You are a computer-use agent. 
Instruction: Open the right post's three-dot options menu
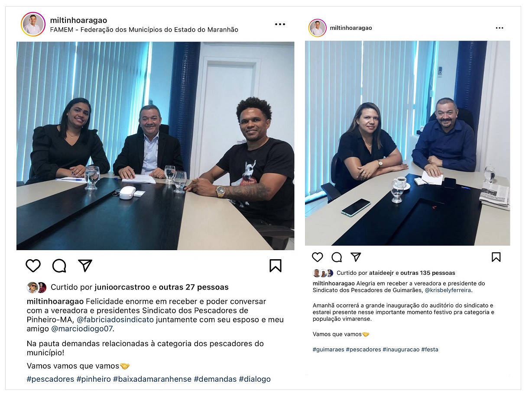(x=500, y=28)
